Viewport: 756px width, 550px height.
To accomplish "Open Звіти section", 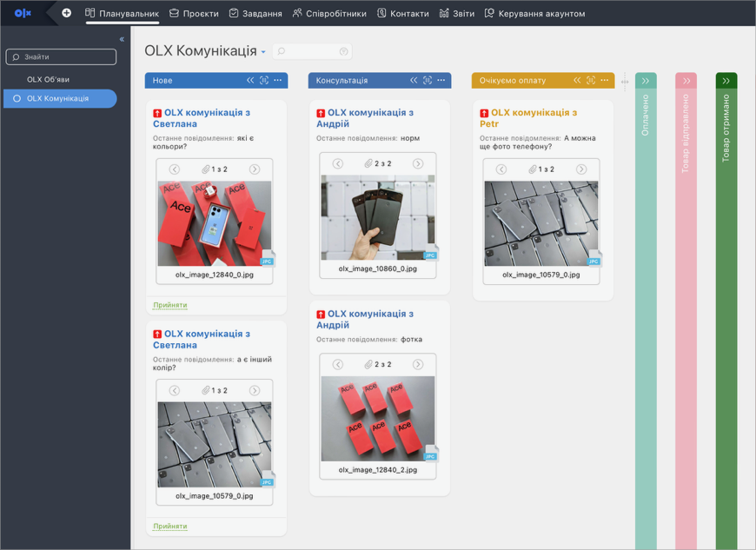I will [457, 14].
